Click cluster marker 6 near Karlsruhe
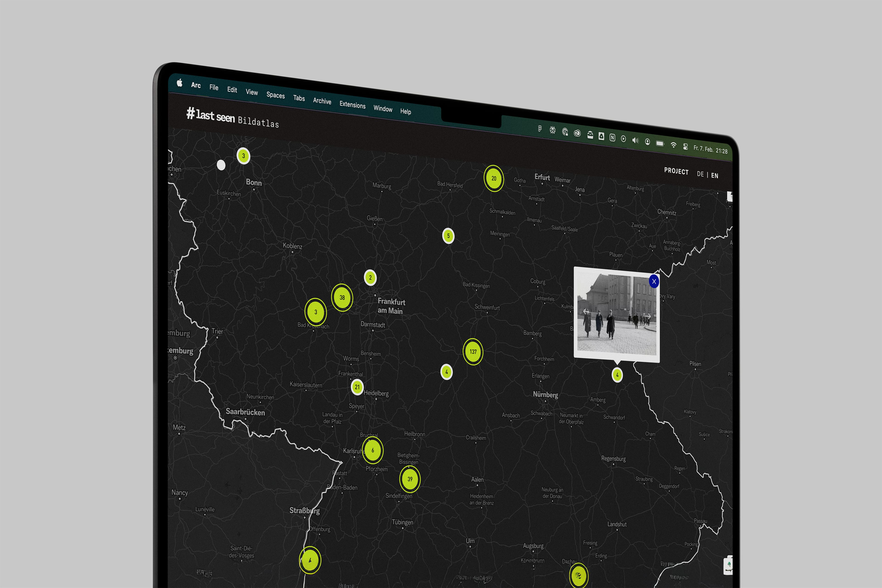Screen dimensions: 882x588 pos(372,450)
